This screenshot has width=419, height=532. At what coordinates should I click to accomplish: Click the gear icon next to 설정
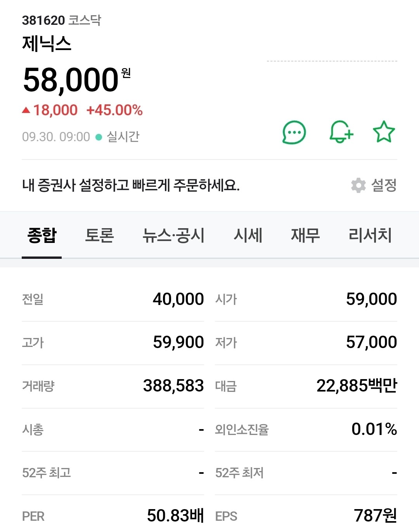tap(358, 185)
